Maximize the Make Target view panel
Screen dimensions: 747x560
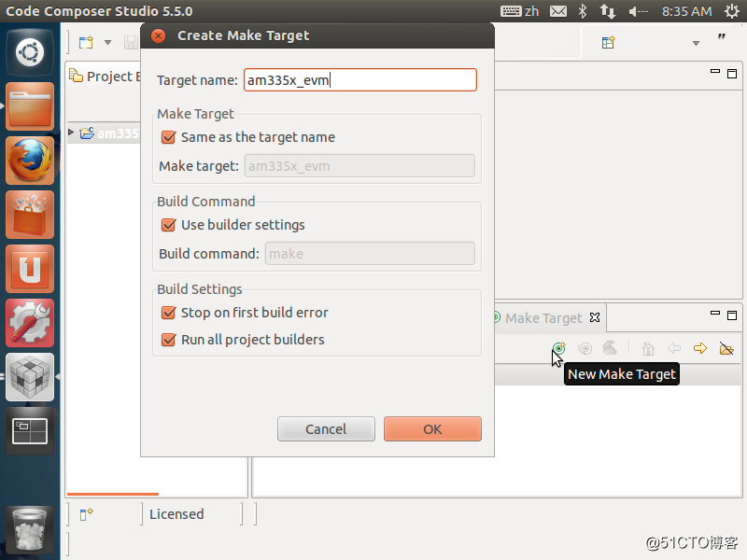[x=732, y=315]
